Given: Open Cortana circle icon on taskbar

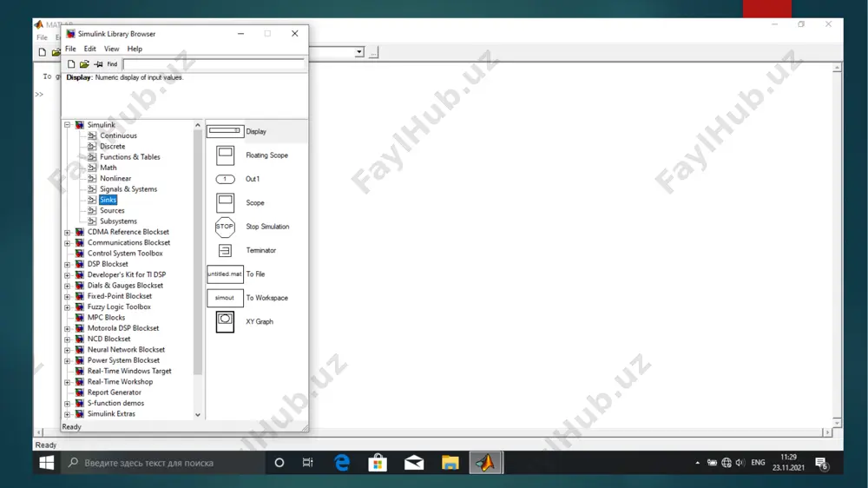Looking at the screenshot, I should coord(279,463).
